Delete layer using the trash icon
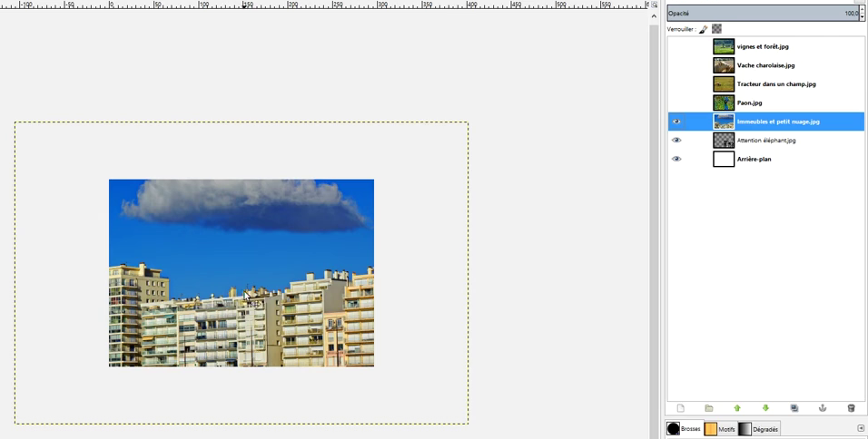This screenshot has width=868, height=439. click(851, 408)
